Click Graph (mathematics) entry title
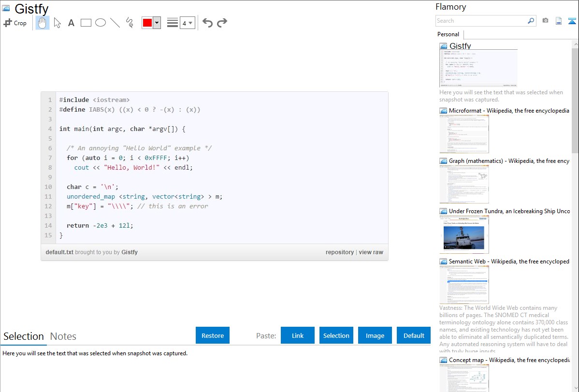 [509, 161]
